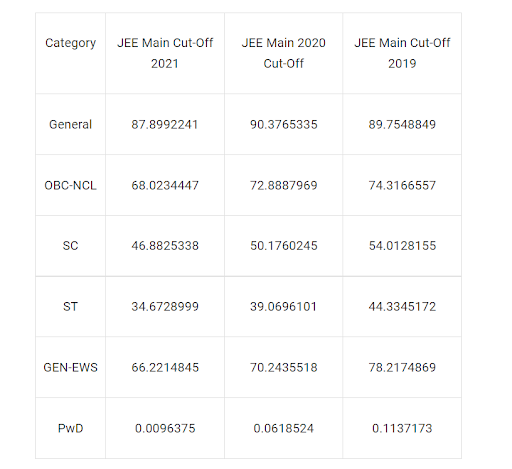Select the GEN-EWS row label

pyautogui.click(x=70, y=367)
